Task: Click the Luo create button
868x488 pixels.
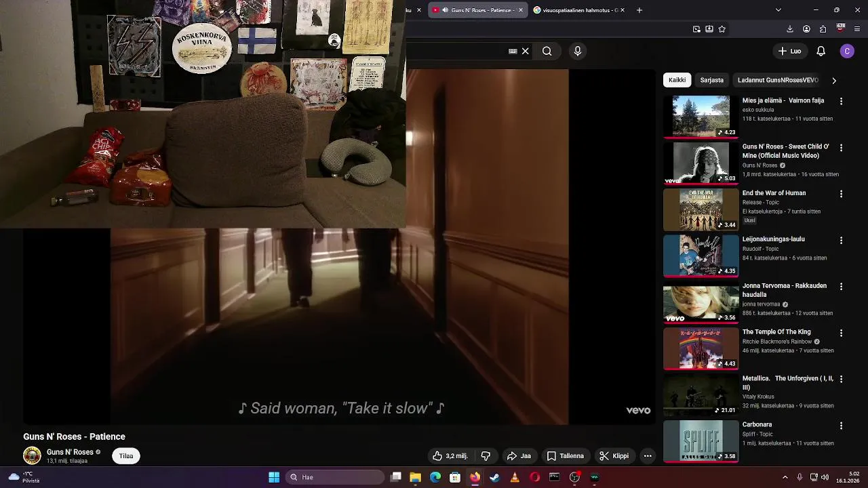Action: click(x=789, y=51)
